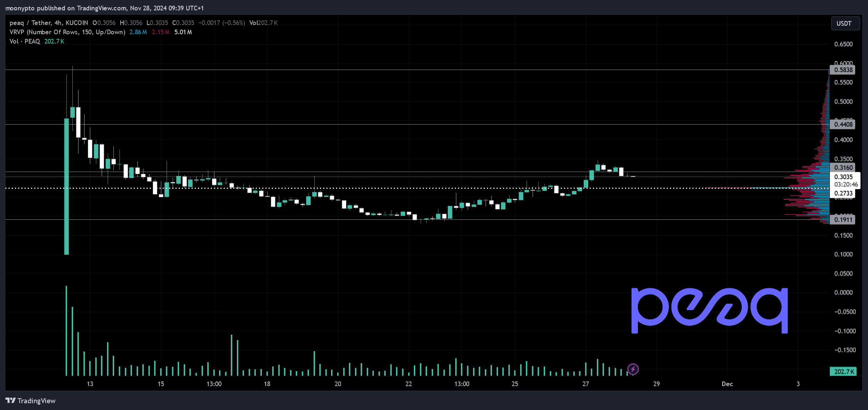The height and width of the screenshot is (410, 868).
Task: Click the current price 0.3035 label
Action: click(843, 177)
